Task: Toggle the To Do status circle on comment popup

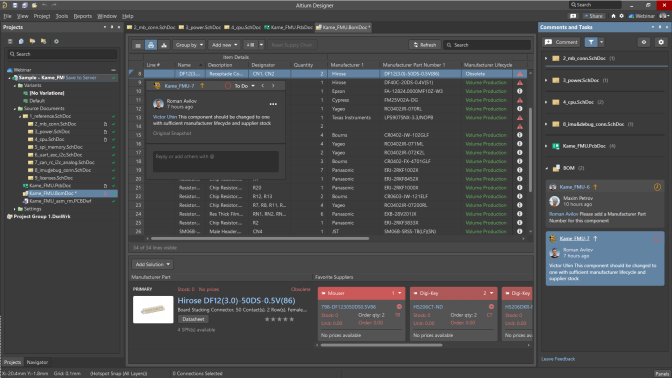Action: point(228,86)
